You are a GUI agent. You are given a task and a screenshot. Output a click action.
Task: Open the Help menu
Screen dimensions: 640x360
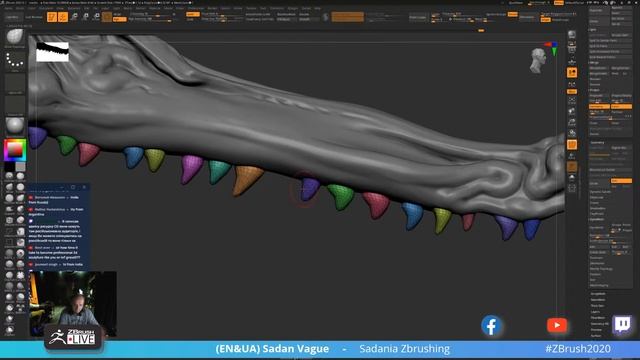coord(318,8)
